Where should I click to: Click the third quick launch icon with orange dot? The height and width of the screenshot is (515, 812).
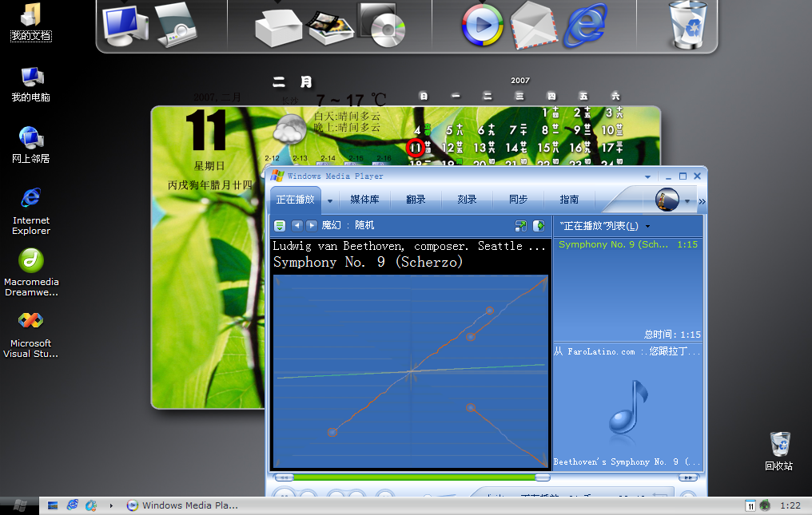coord(91,505)
